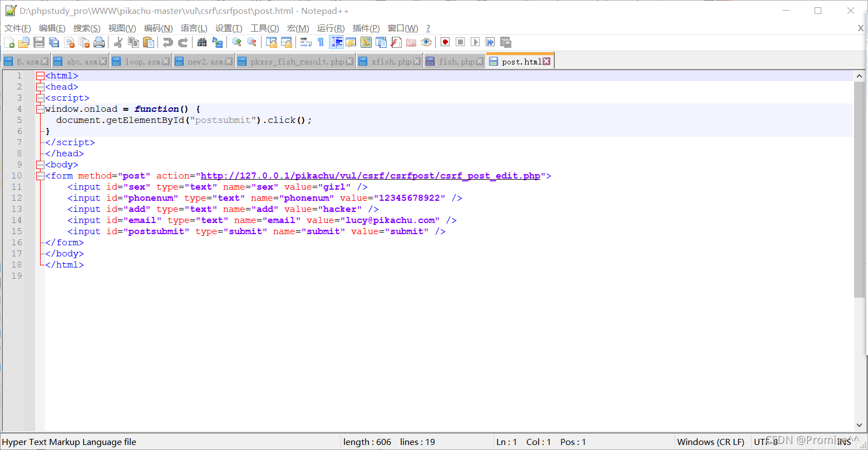Viewport: 868px width, 450px height.
Task: Open the 文件(F) menu
Action: click(18, 28)
